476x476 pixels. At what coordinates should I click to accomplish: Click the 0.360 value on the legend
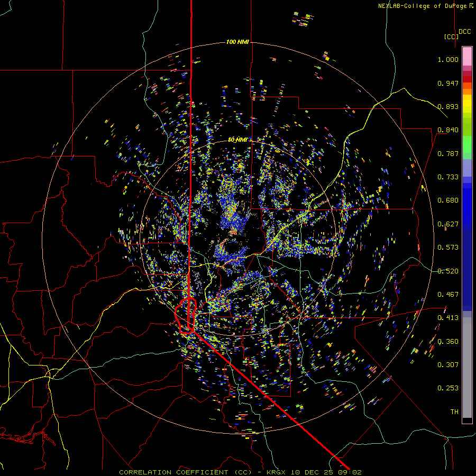pyautogui.click(x=448, y=342)
